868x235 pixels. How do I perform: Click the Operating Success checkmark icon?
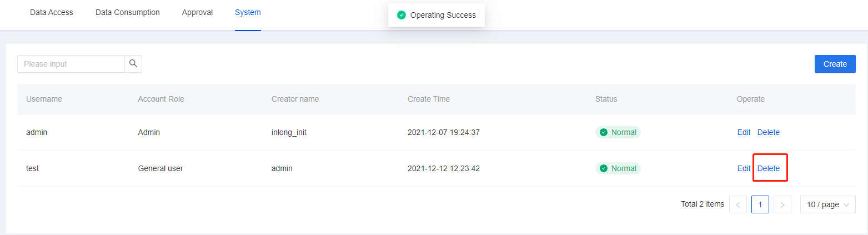(x=402, y=15)
